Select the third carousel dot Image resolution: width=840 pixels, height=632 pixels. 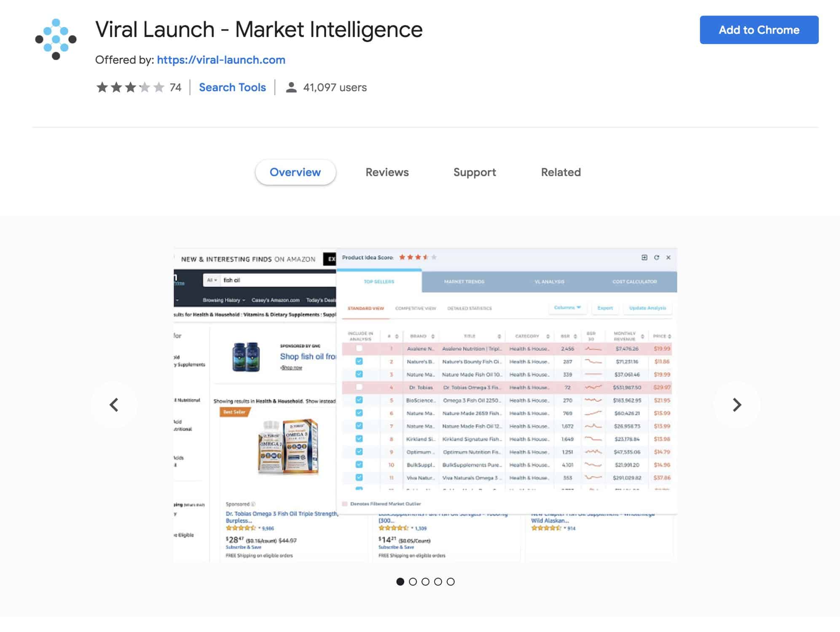[x=426, y=581]
